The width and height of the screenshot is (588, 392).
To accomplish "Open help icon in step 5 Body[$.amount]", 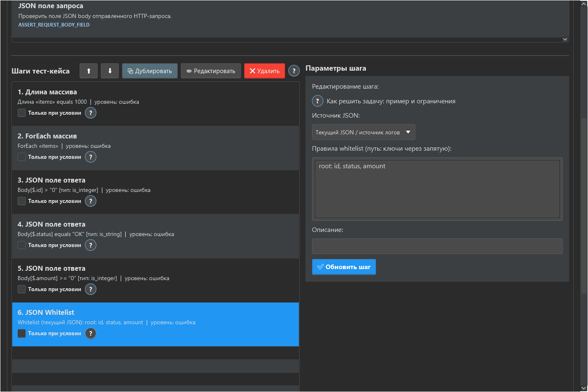I will (x=91, y=289).
